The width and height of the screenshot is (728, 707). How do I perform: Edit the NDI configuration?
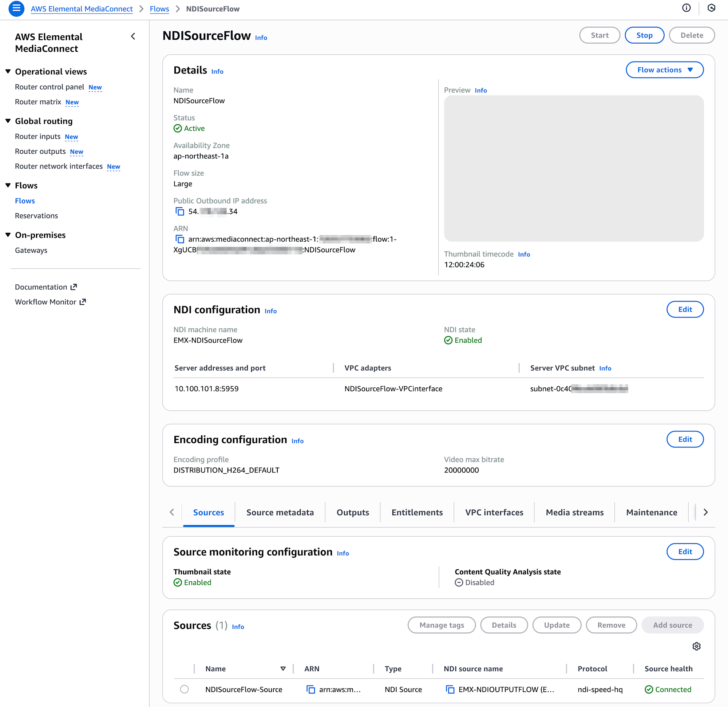coord(685,309)
